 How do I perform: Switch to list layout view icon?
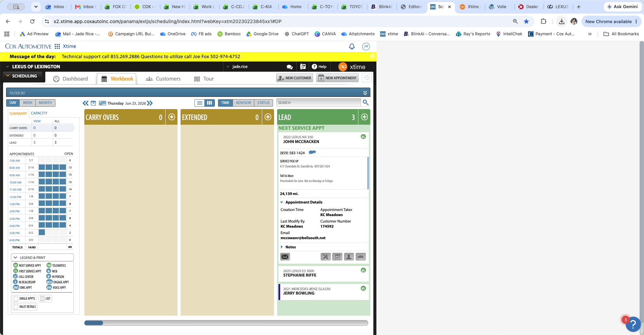point(200,103)
